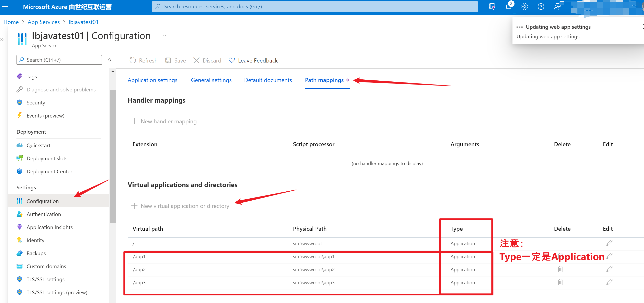Screen dimensions: 644x303
Task: Click the feedback person icon in header
Action: [x=557, y=7]
